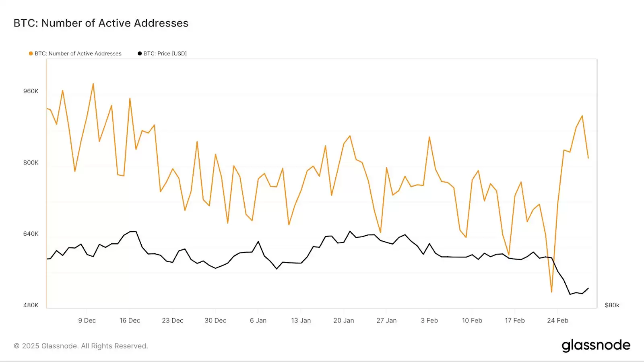Click the 640K y-axis label
Screen dimensions: 644x362
click(31, 234)
